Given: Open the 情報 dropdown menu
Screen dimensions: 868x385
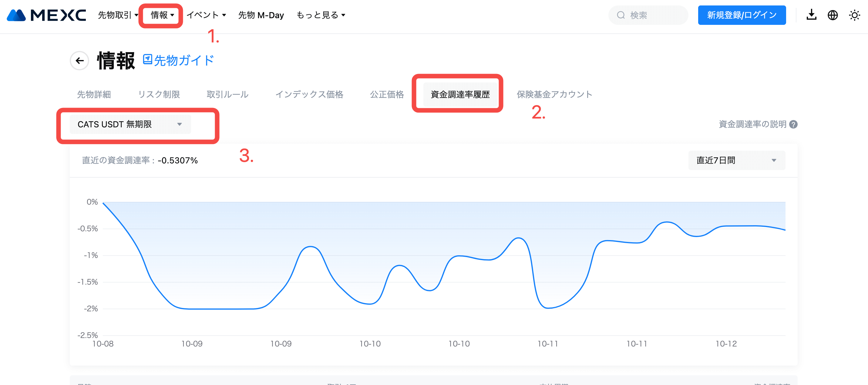Looking at the screenshot, I should pyautogui.click(x=162, y=15).
